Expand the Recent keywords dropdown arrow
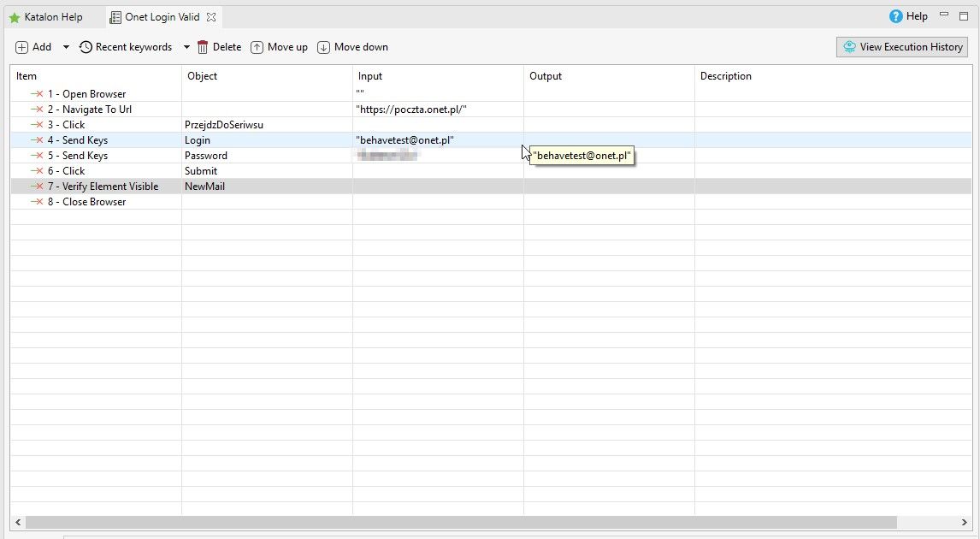The height and width of the screenshot is (539, 980). [186, 47]
